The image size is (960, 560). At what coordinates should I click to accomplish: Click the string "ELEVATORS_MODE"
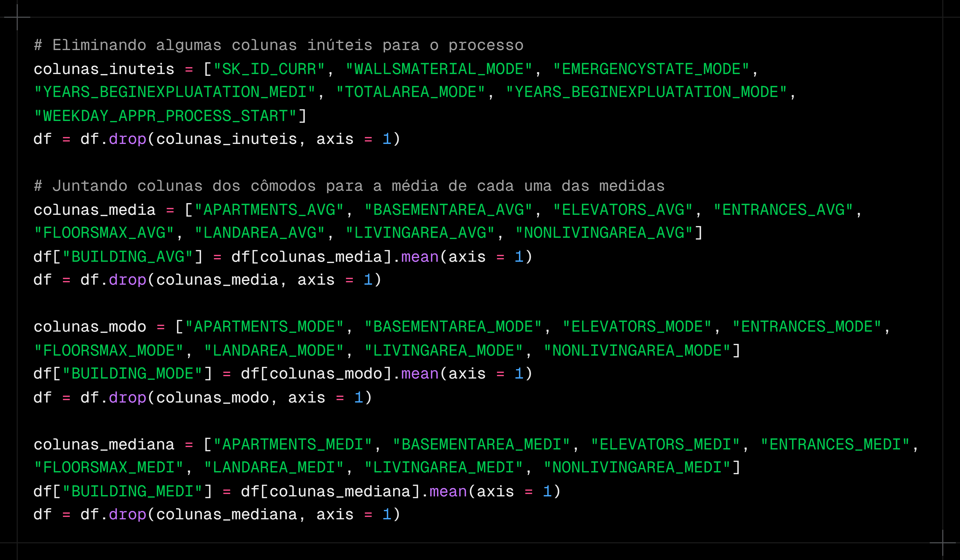click(637, 327)
